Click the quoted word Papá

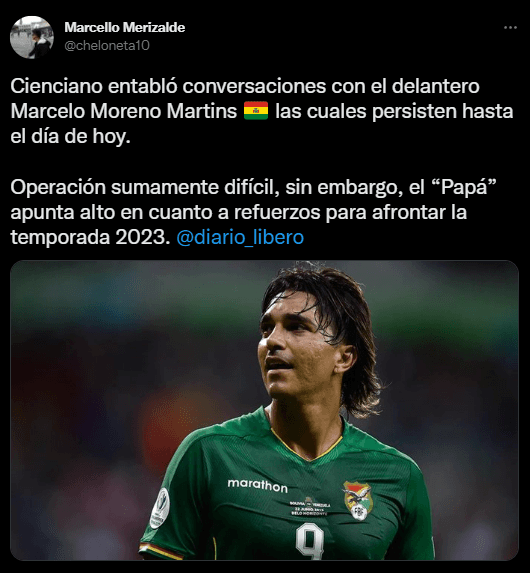coord(464,187)
